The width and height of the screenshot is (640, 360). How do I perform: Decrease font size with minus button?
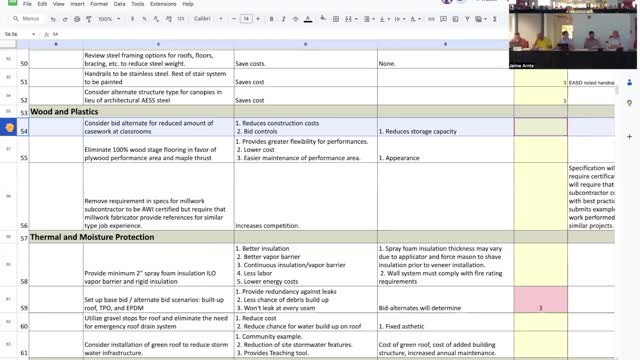pyautogui.click(x=234, y=19)
